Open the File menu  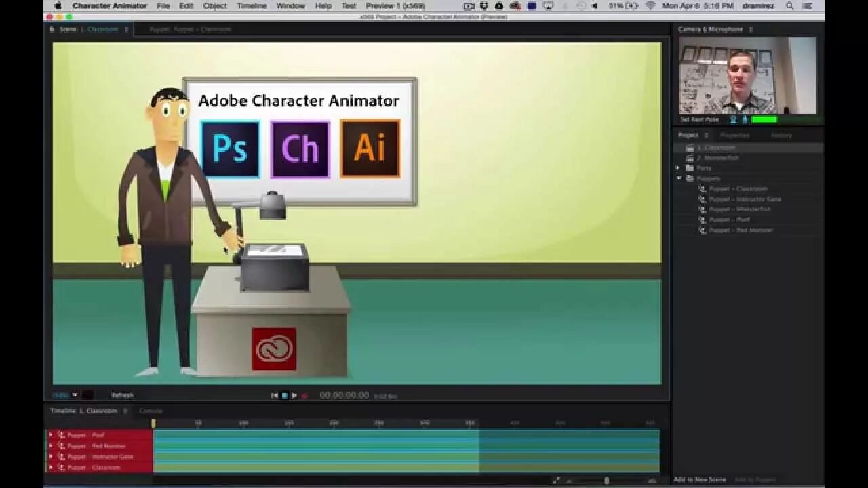tap(163, 6)
